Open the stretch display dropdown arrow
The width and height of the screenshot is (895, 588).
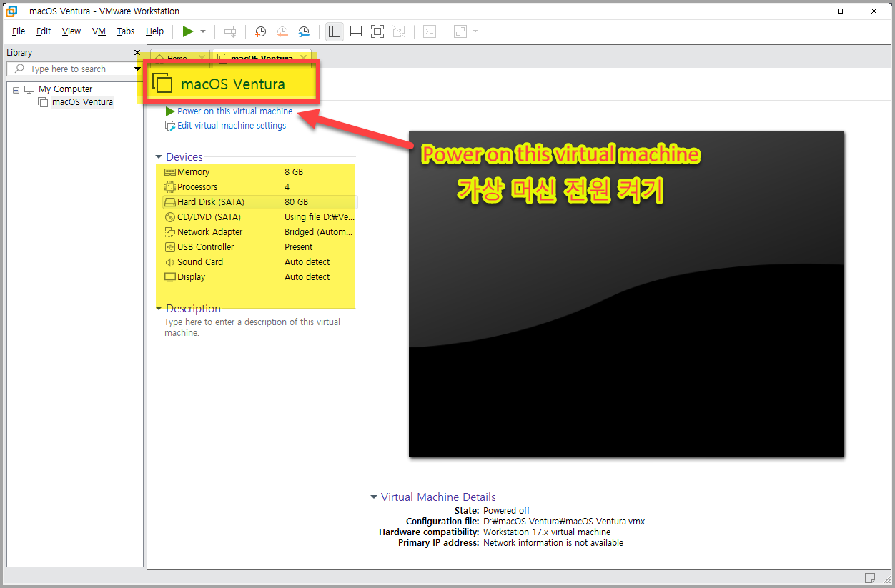475,31
